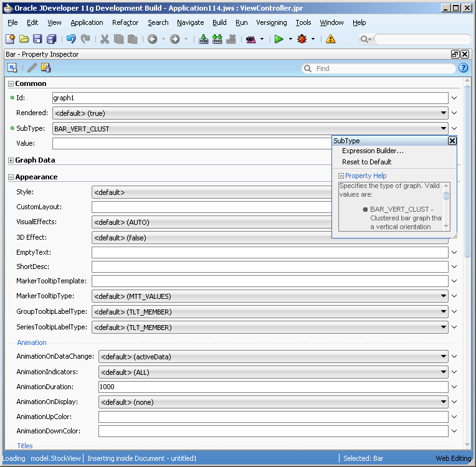Click the AnimationUpColor input field

click(x=274, y=417)
